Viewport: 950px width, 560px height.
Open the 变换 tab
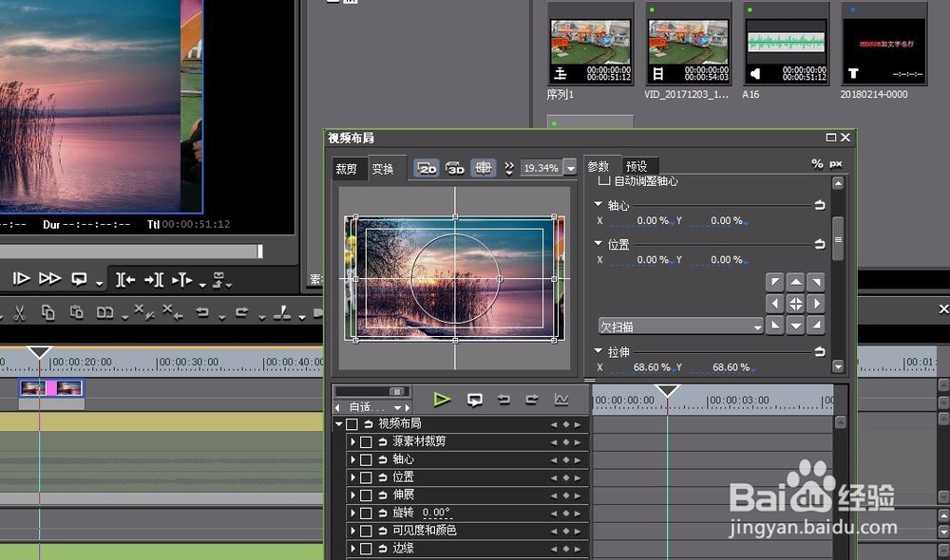click(x=383, y=169)
